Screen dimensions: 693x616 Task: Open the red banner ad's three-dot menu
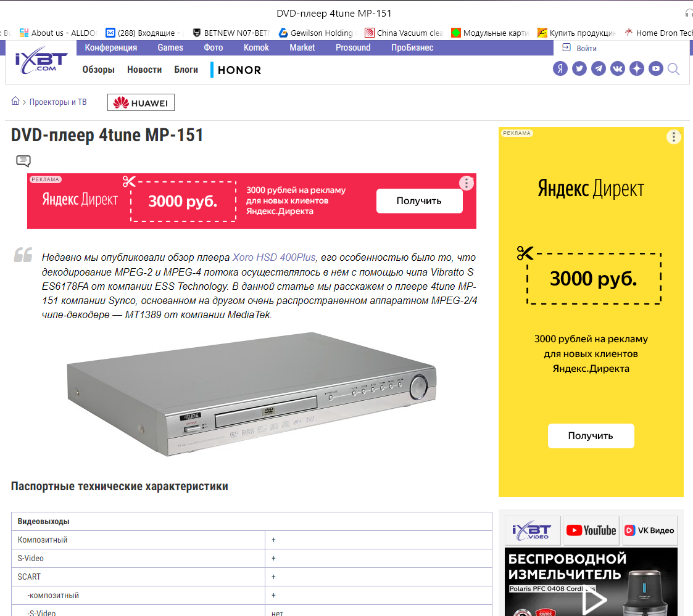click(467, 183)
